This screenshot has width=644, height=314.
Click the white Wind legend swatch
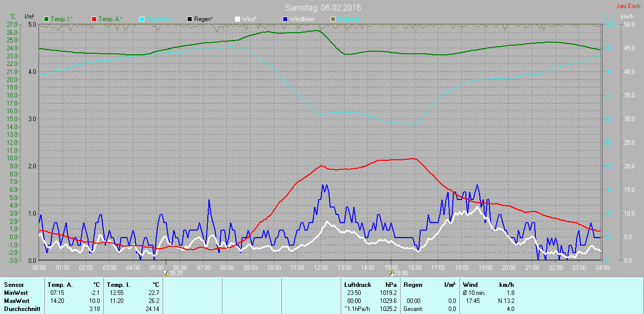click(237, 19)
